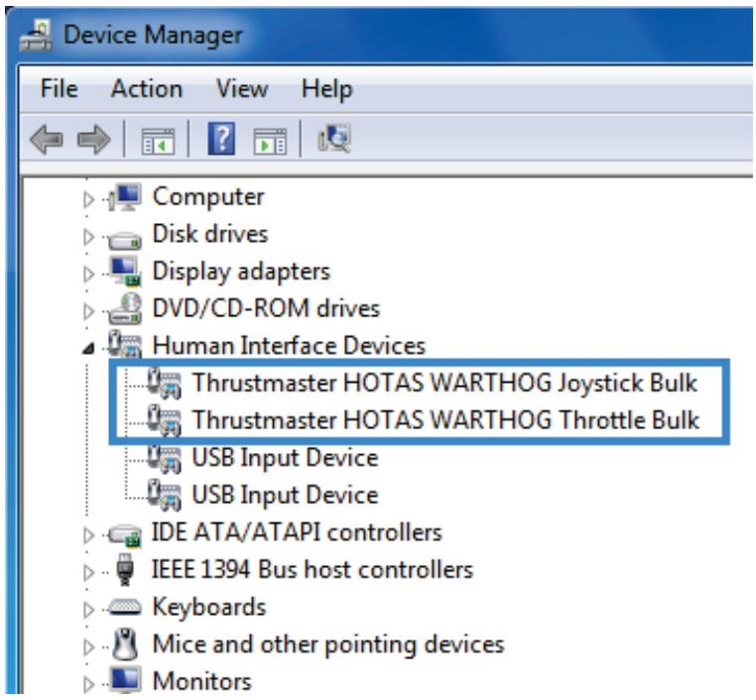Click the Human Interface Devices category icon

pyautogui.click(x=125, y=344)
